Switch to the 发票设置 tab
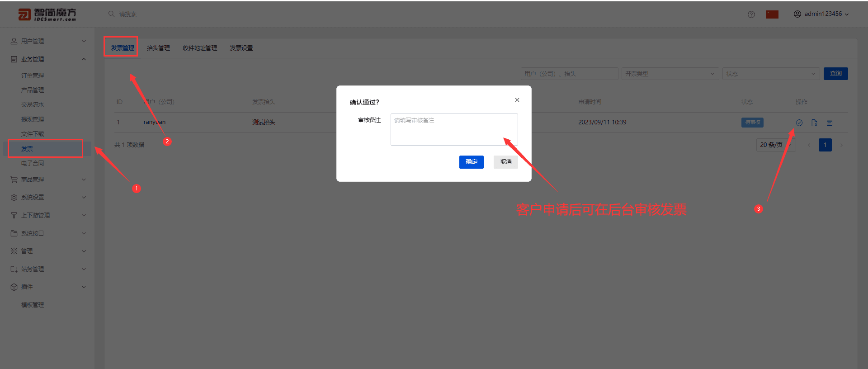The width and height of the screenshot is (868, 369). tap(241, 48)
